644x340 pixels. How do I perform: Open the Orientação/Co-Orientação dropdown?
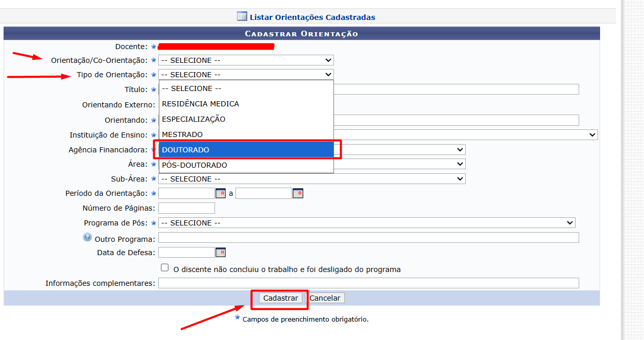pyautogui.click(x=246, y=60)
